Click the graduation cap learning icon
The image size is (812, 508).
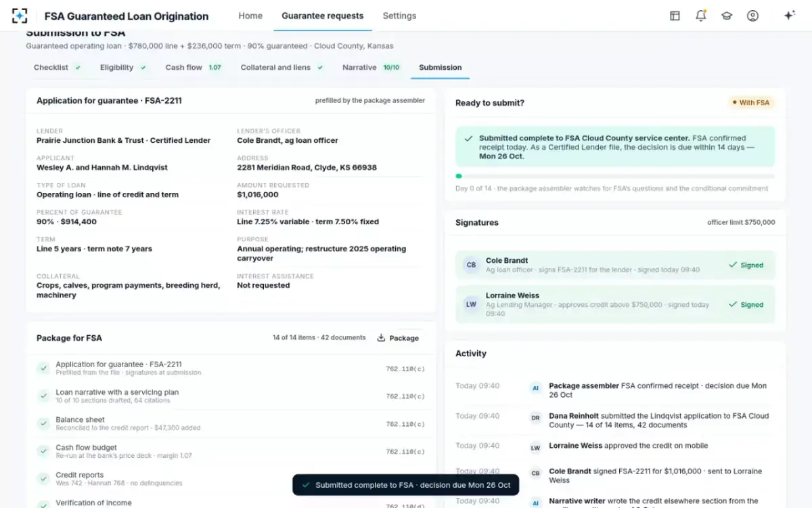tap(727, 16)
